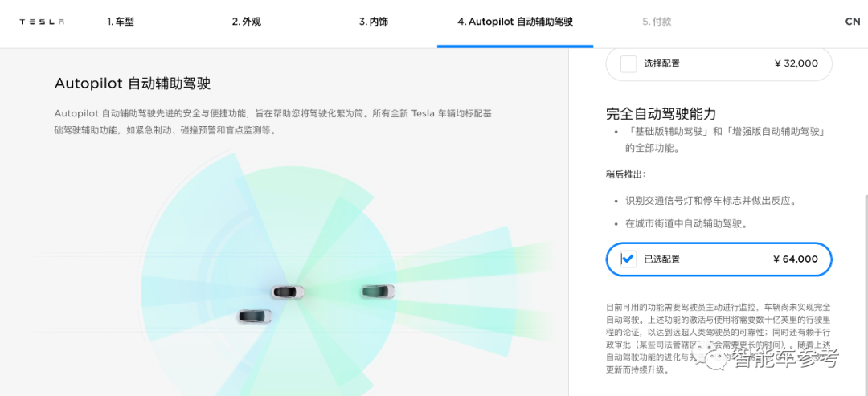Click the ¥ 32,000 price
Screen dimensions: 868x396
[x=796, y=63]
